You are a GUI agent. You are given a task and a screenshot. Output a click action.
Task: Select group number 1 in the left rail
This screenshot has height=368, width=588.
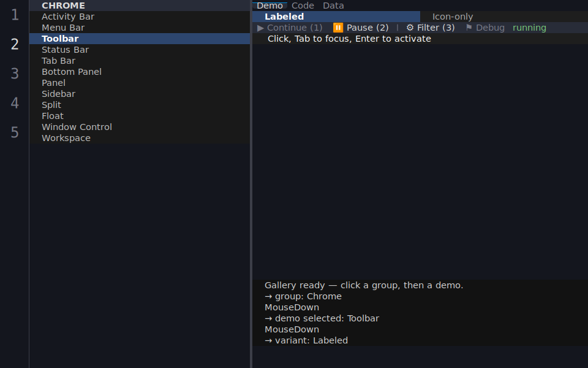click(x=15, y=15)
